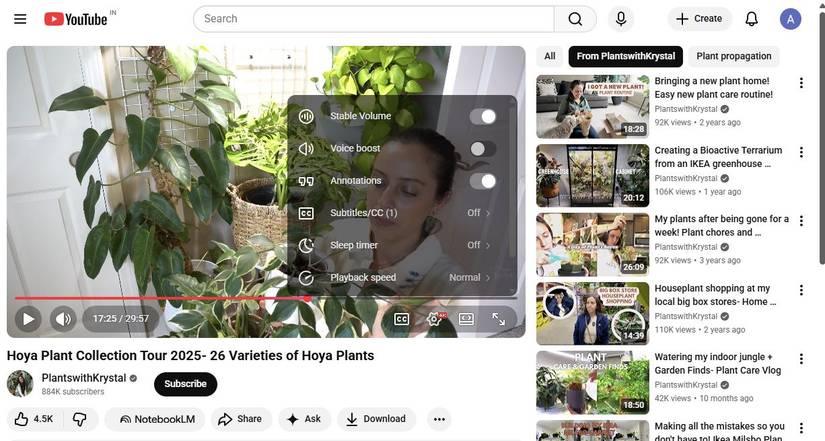
Task: Share this video
Action: click(240, 419)
